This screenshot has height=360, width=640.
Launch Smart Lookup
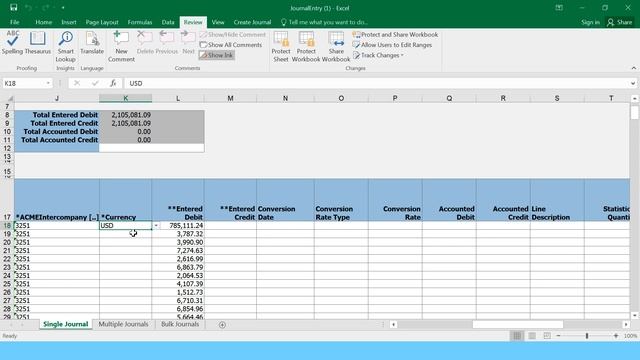click(65, 47)
